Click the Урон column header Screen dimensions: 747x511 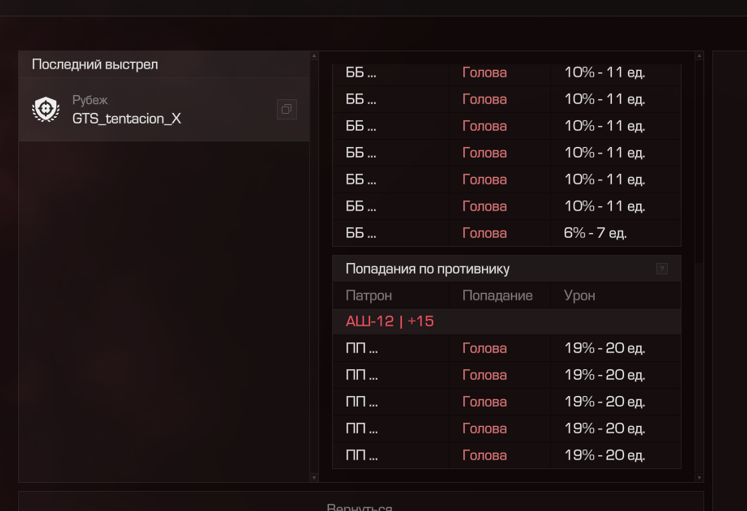[x=579, y=296]
